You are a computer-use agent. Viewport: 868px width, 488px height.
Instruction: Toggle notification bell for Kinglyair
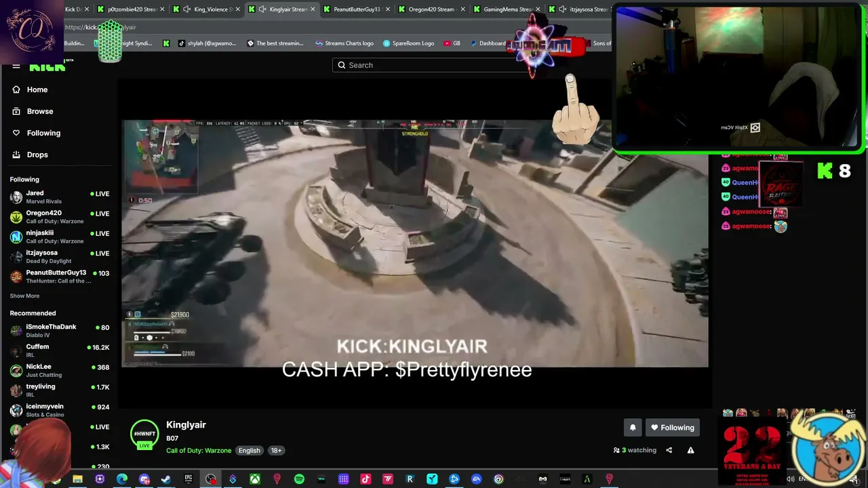(633, 428)
